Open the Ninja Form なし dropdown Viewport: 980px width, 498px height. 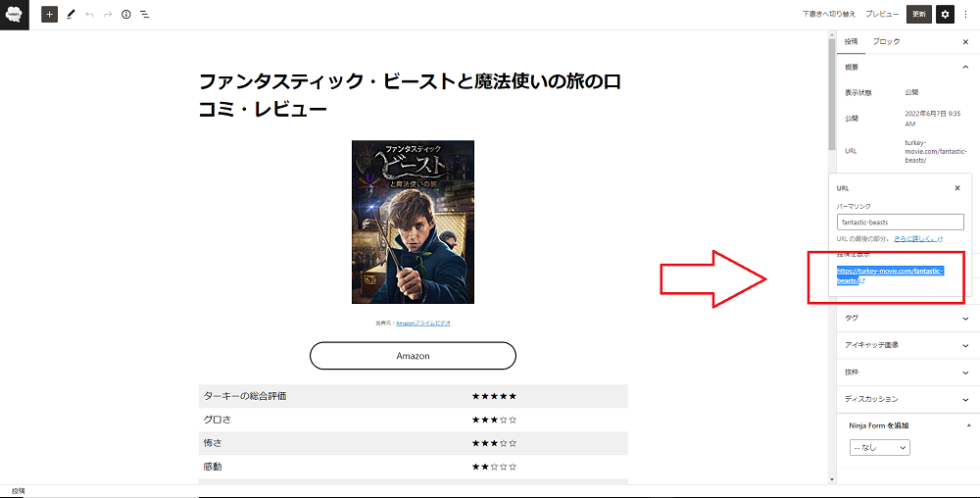879,447
